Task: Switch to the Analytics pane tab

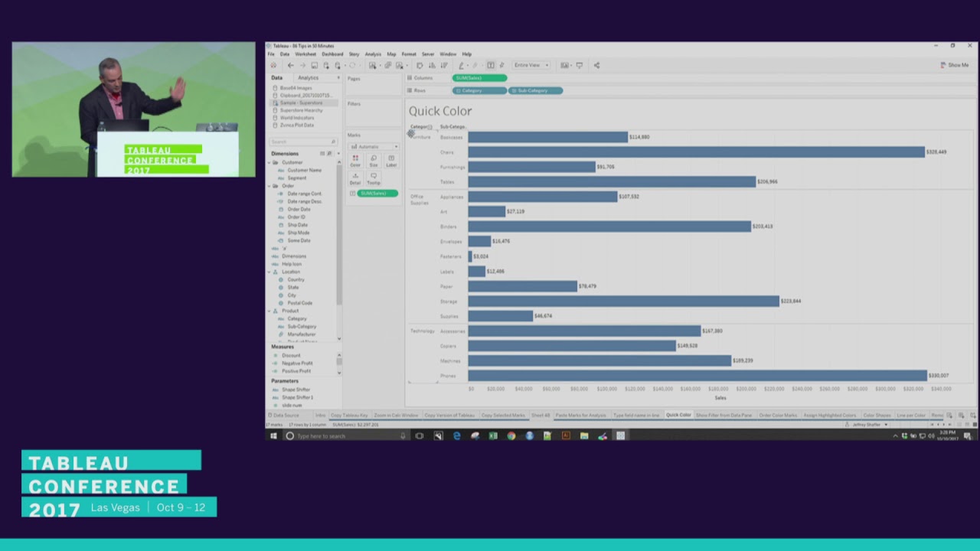Action: 309,78
